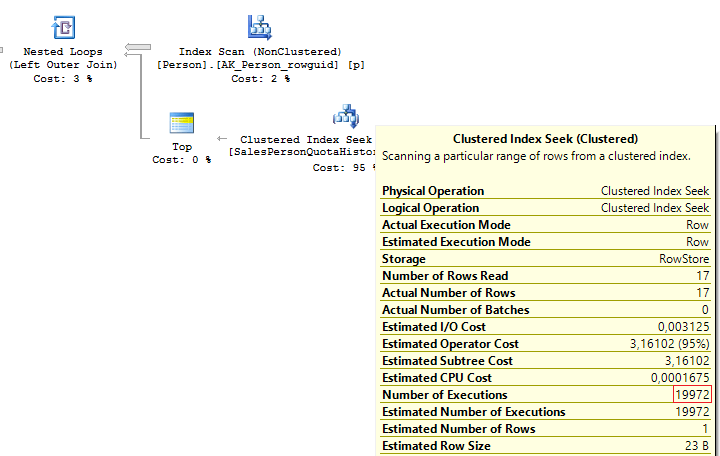
Task: Click the Actual Number of Batches row
Action: 546,310
